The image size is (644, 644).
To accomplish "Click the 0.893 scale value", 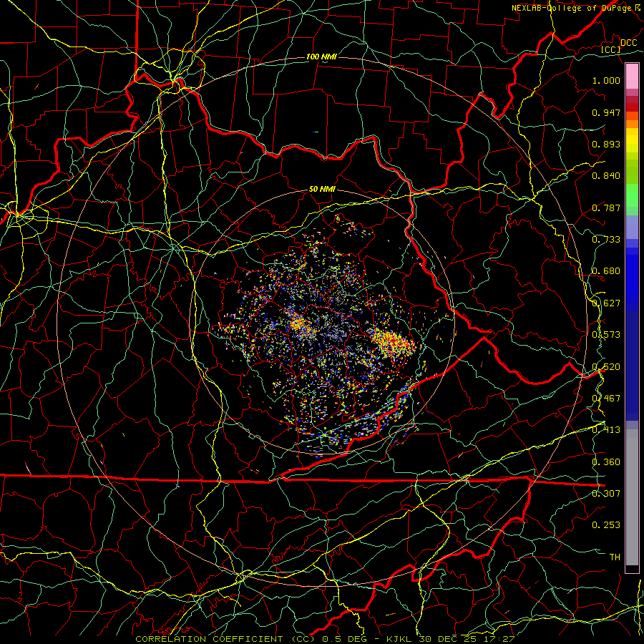I will pos(606,144).
